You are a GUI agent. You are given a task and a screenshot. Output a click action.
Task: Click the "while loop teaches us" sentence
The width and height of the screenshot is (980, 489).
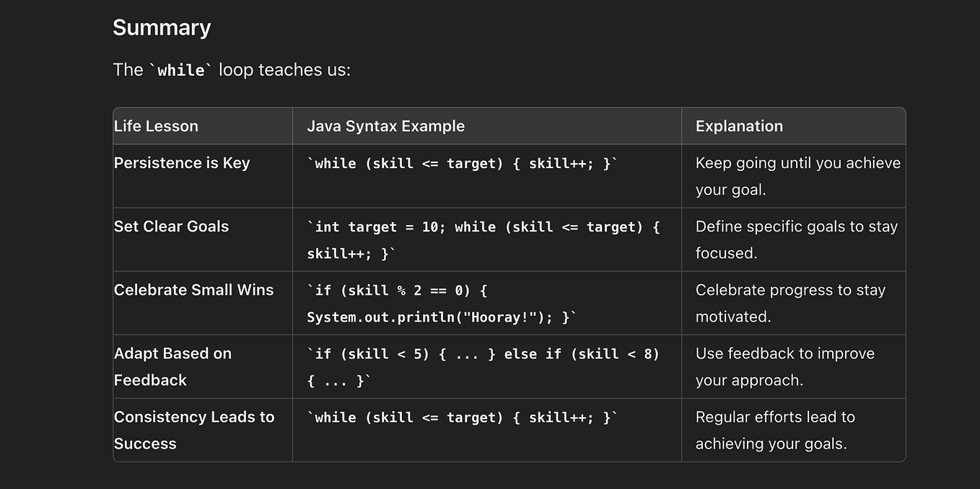point(231,70)
